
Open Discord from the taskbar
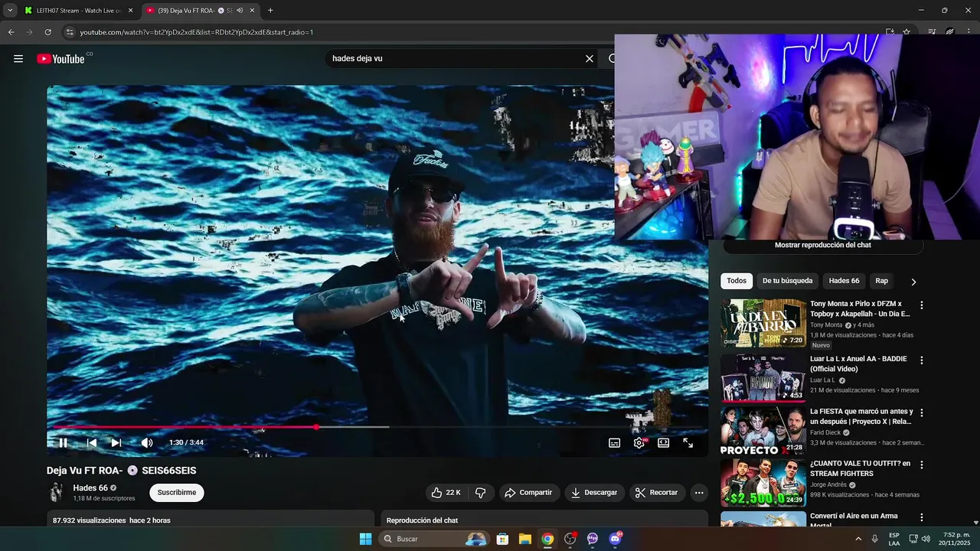tap(616, 539)
